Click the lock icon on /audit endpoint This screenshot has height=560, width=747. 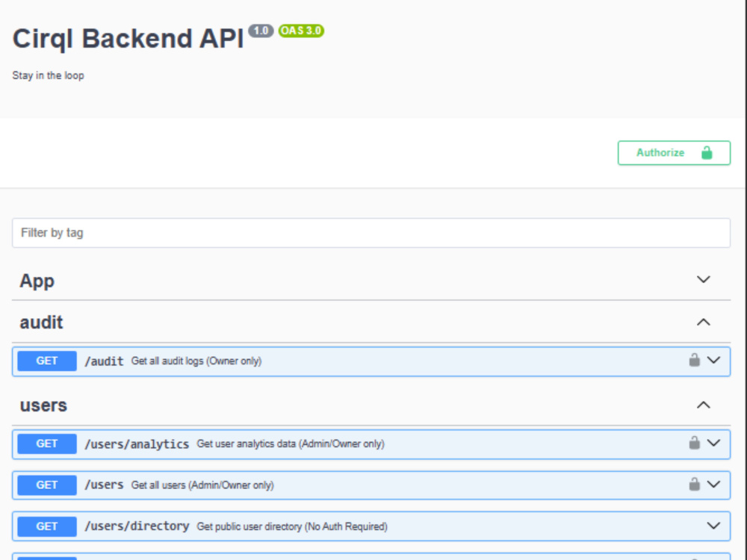694,360
